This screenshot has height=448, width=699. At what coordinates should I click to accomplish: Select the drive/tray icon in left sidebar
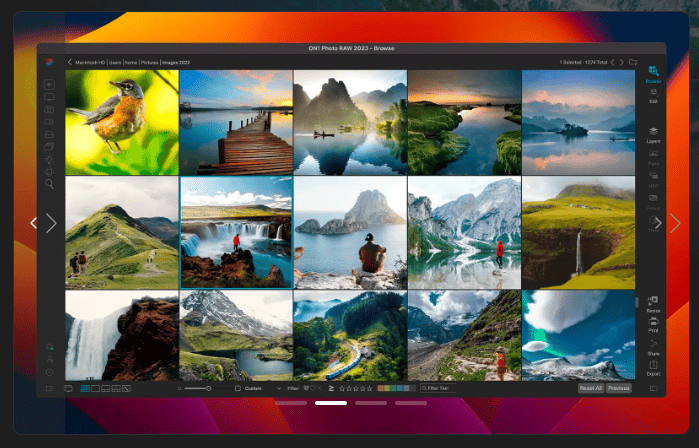coord(49,134)
